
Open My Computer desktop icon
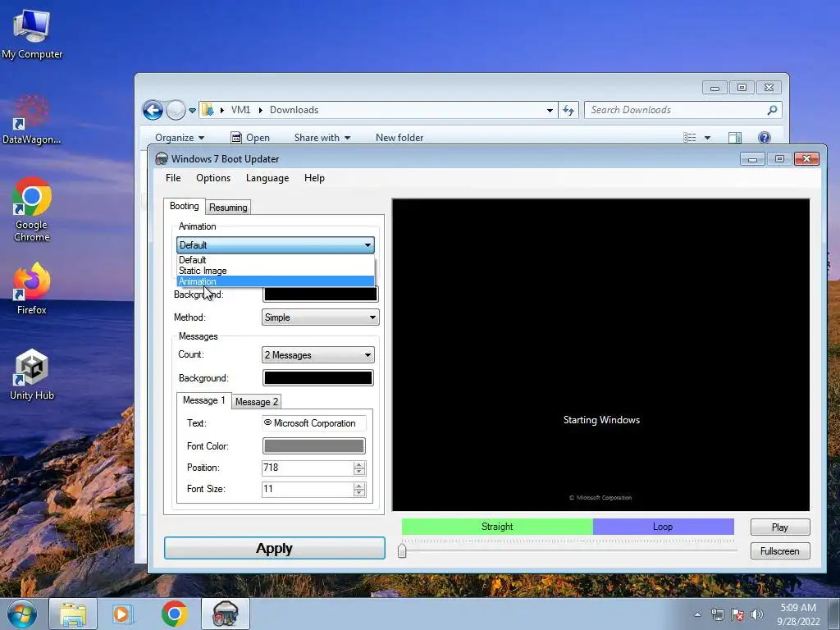coord(32,34)
